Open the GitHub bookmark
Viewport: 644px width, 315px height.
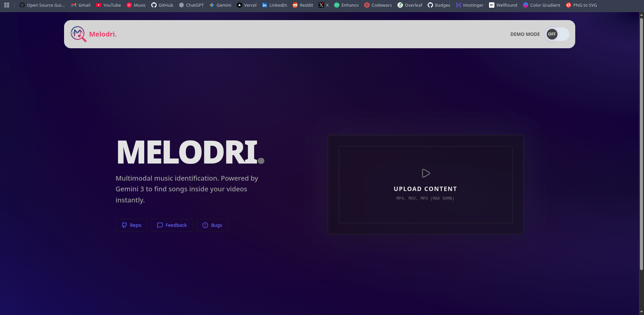tap(162, 5)
